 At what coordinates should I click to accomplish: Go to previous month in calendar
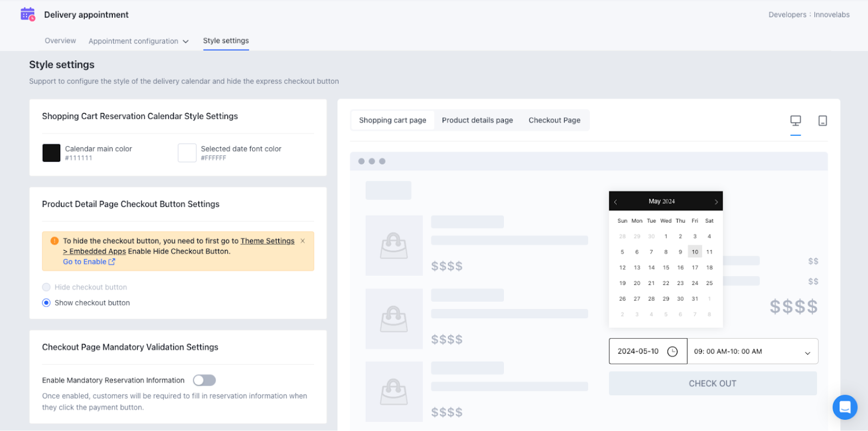tap(616, 202)
